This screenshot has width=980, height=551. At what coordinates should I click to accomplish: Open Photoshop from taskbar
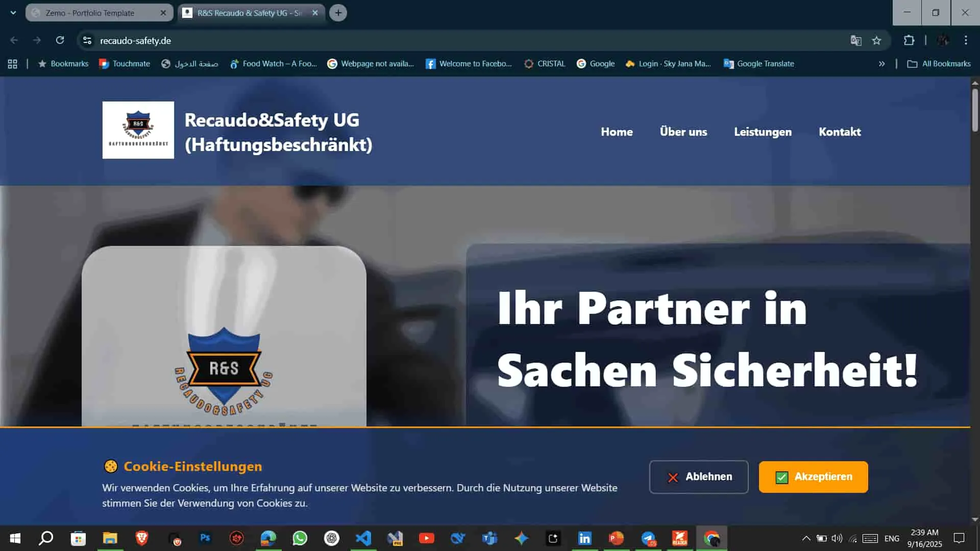205,538
